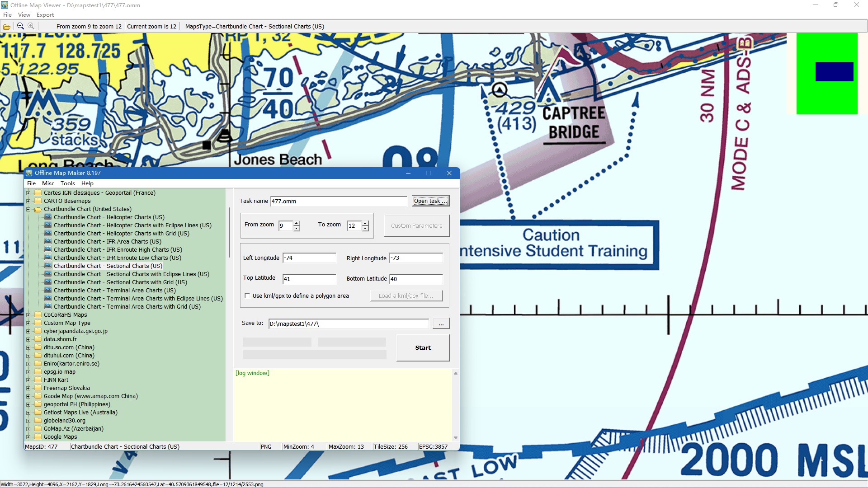Select IFR Enroute Low Charts (US) icon
The image size is (868, 488).
pos(48,258)
